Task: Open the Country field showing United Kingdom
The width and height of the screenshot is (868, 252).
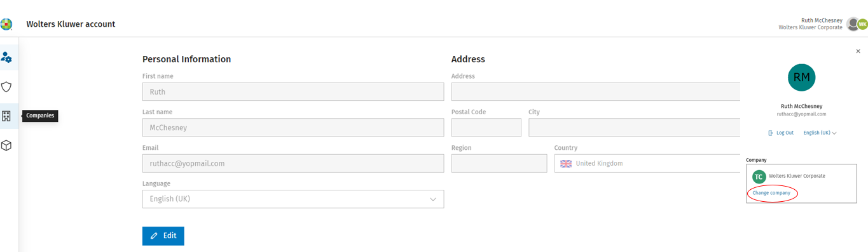Action: pyautogui.click(x=647, y=163)
